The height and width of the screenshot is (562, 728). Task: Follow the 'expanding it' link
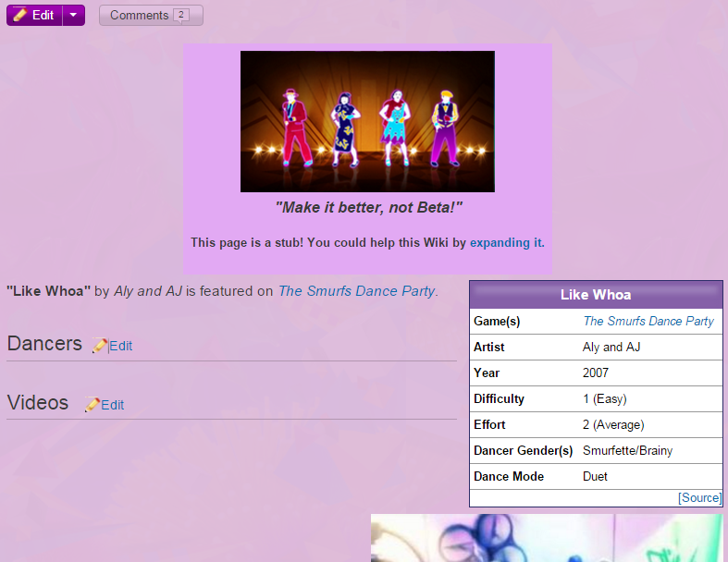pos(506,242)
